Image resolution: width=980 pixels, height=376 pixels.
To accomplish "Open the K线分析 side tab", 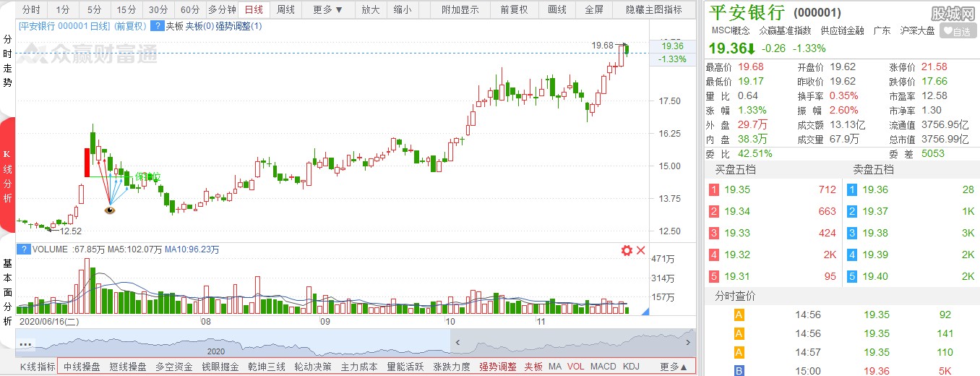I will pos(7,176).
